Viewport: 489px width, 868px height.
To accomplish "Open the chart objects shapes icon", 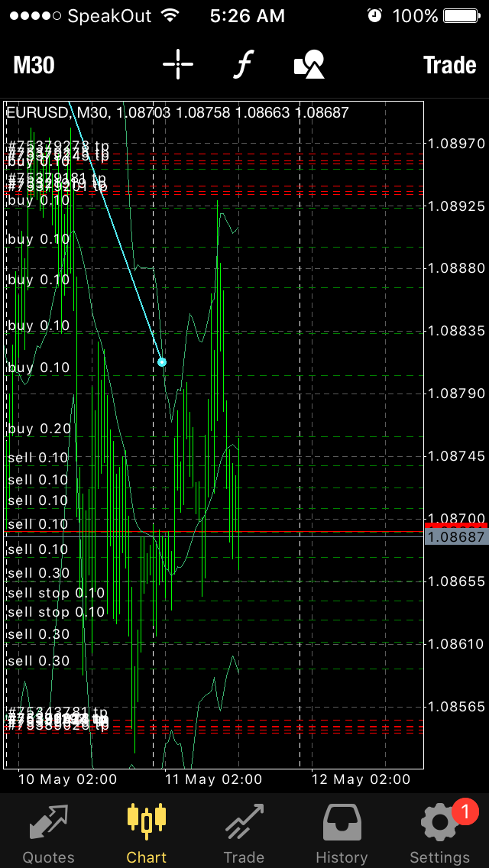I will click(309, 65).
